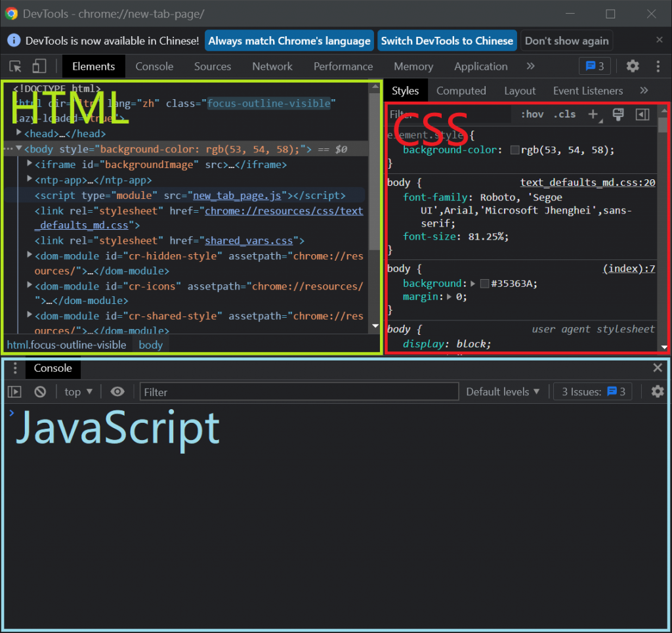The image size is (672, 633).
Task: Toggle the :hov element state button
Action: click(x=532, y=114)
